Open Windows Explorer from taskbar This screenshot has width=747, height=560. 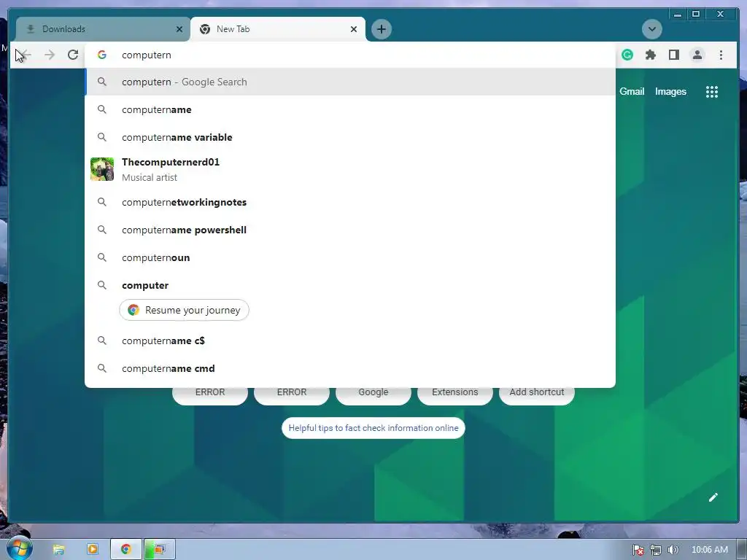coord(58,550)
